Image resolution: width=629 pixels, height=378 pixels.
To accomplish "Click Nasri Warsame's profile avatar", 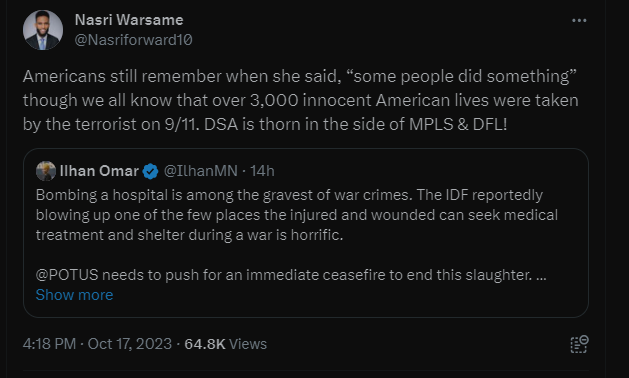I will (43, 30).
